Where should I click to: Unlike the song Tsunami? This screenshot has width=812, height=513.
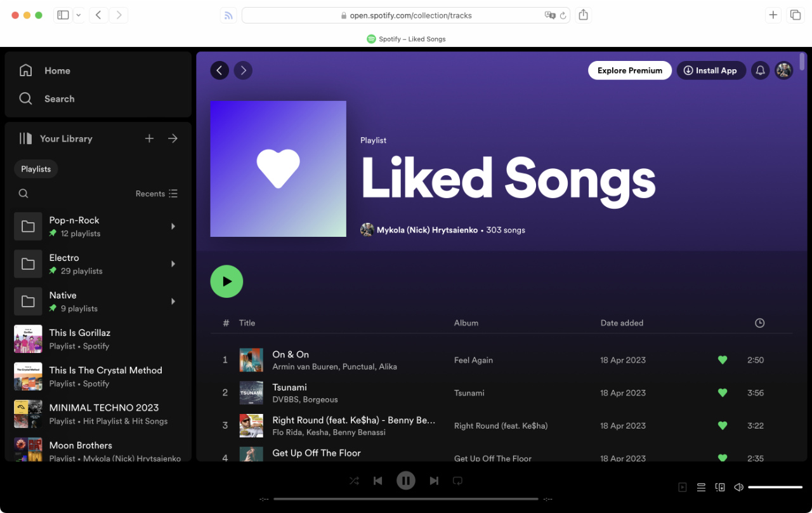click(722, 393)
